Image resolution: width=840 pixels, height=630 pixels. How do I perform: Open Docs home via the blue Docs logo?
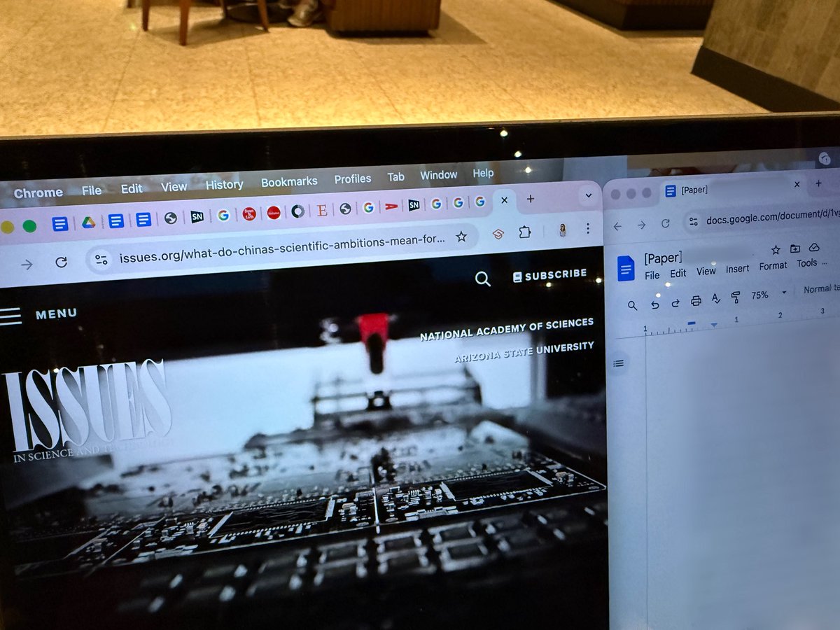[x=626, y=267]
